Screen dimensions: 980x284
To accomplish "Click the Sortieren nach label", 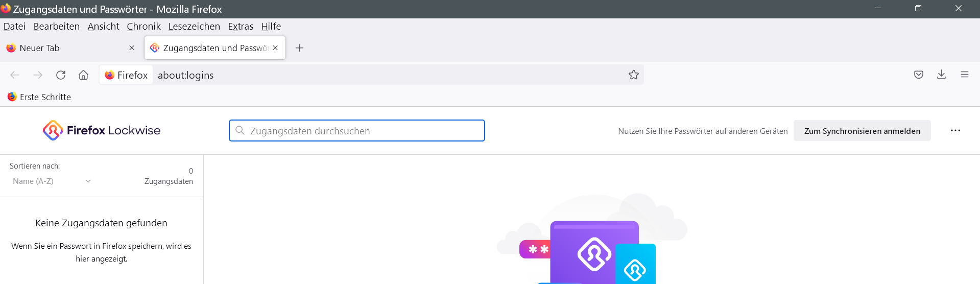I will 35,166.
